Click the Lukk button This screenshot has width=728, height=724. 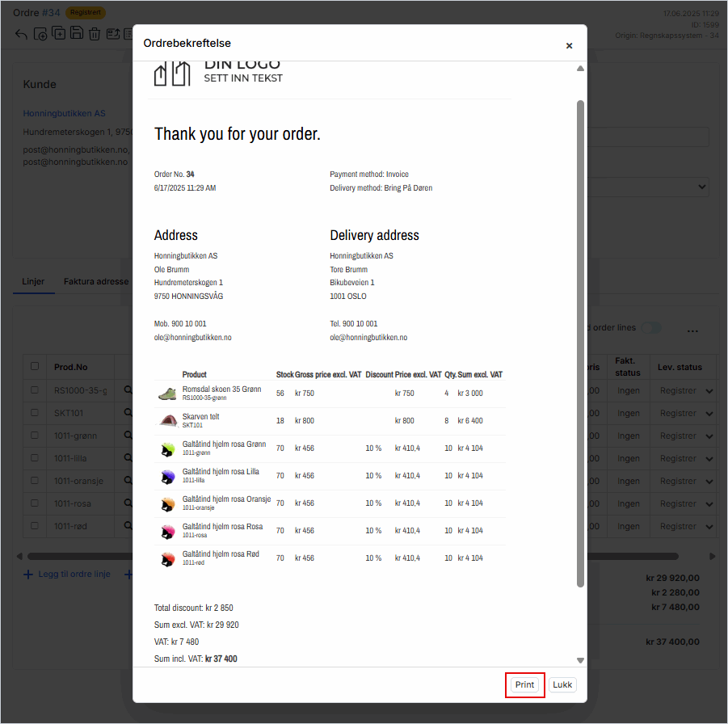coord(562,685)
